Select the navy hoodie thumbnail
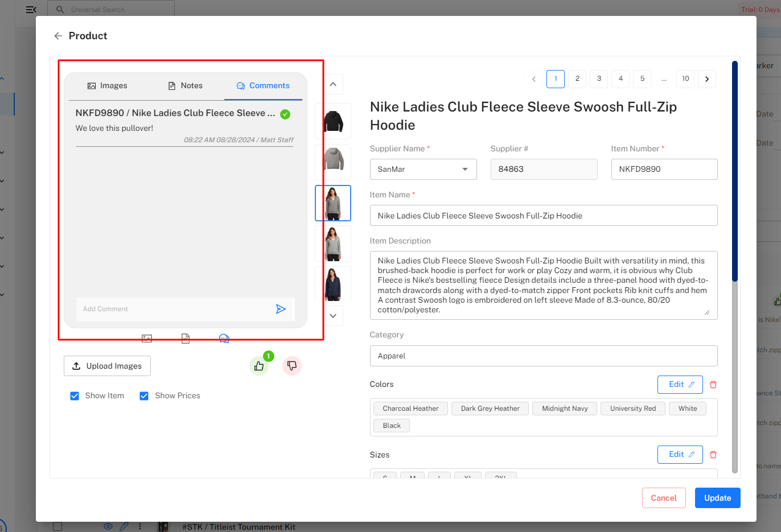This screenshot has height=532, width=781. point(333,283)
